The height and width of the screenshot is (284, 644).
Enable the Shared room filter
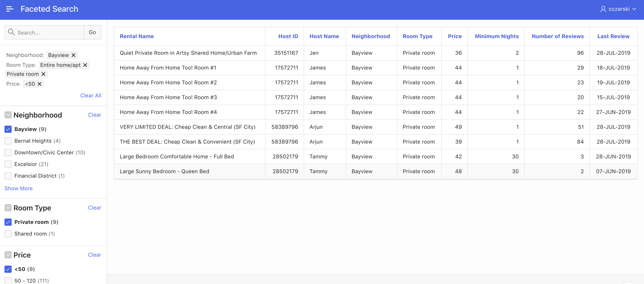click(x=8, y=234)
